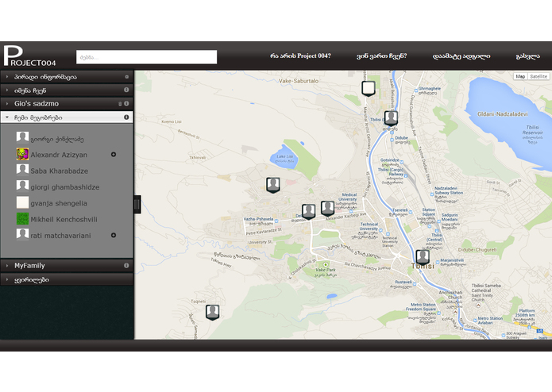Click gvanja shengelia's blank avatar
This screenshot has height=392, width=552.
point(22,202)
